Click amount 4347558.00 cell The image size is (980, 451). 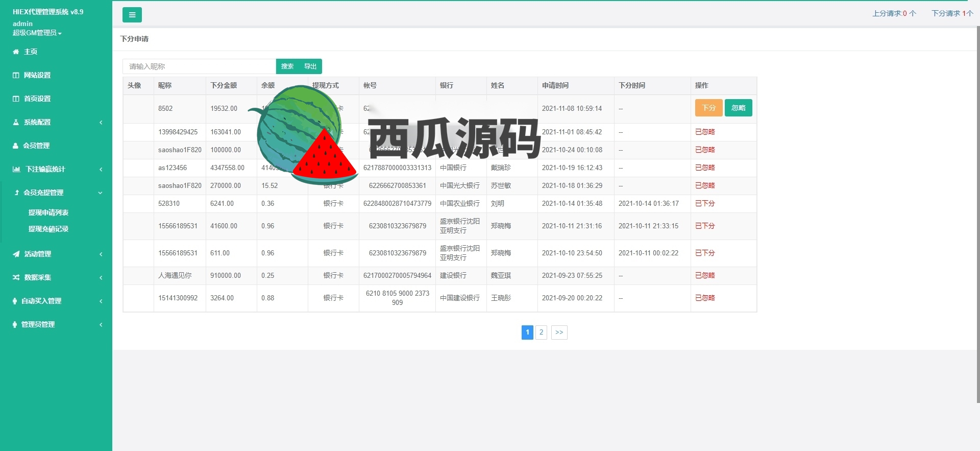click(227, 168)
